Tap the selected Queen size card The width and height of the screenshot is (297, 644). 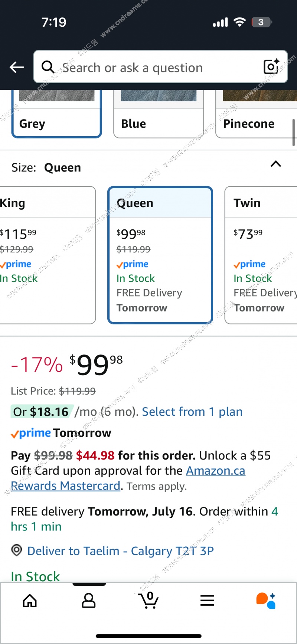click(160, 255)
